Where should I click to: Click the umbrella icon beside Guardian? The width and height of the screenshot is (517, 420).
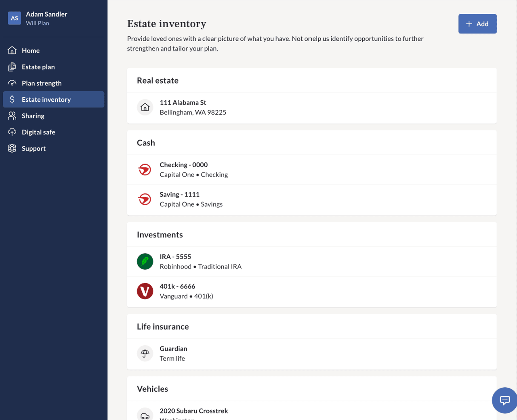(x=145, y=353)
